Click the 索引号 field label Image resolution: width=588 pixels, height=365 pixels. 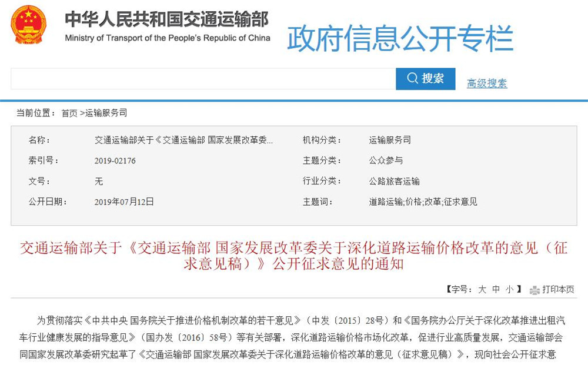click(x=43, y=161)
